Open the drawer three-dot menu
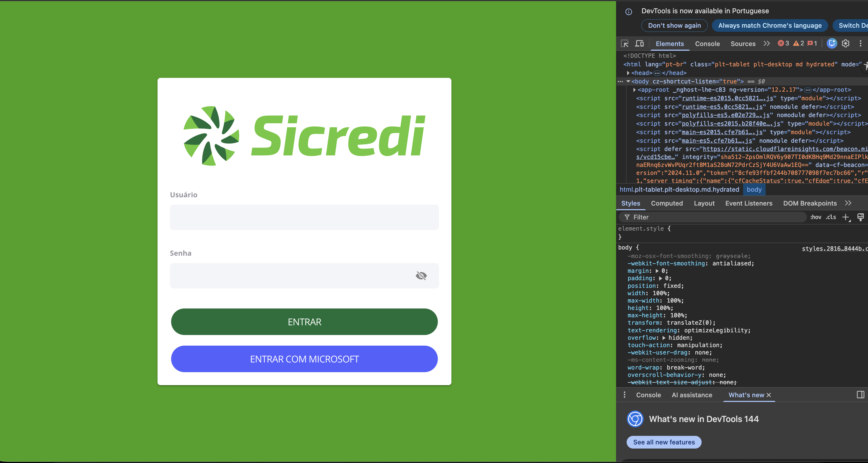Viewport: 868px width, 463px height. tap(624, 395)
